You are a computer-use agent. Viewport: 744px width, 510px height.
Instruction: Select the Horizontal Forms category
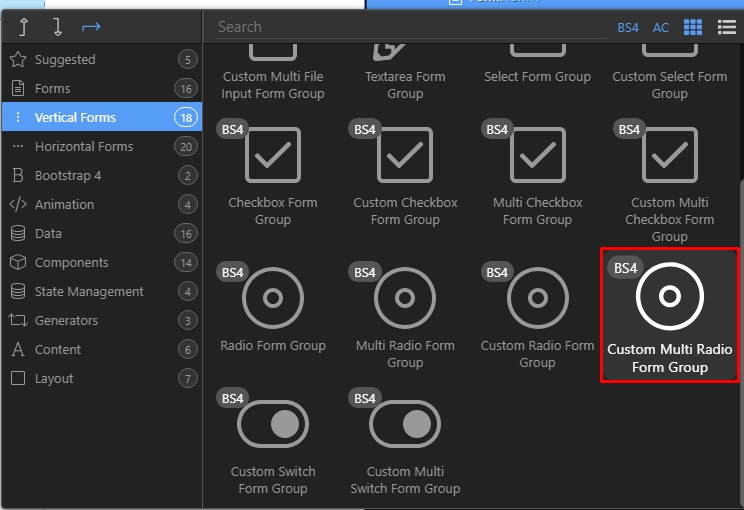(x=84, y=147)
